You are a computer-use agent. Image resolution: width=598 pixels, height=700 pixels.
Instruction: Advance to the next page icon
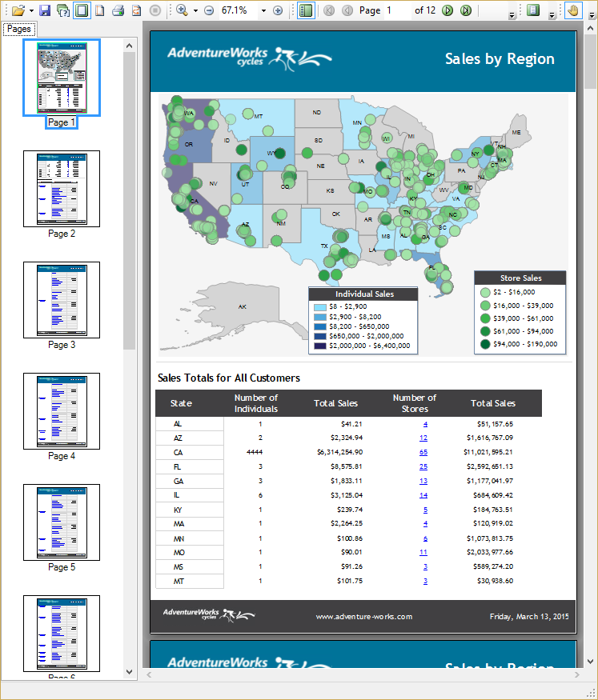[x=447, y=10]
